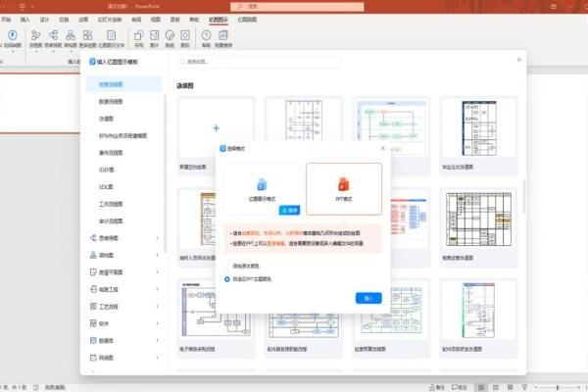This screenshot has height=392, width=588.
Task: Choose the PPT格式 format card
Action: point(344,189)
